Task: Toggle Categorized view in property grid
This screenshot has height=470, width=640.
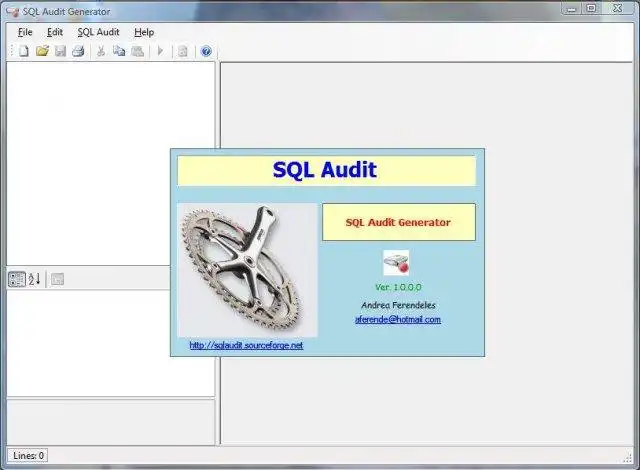Action: click(x=17, y=279)
